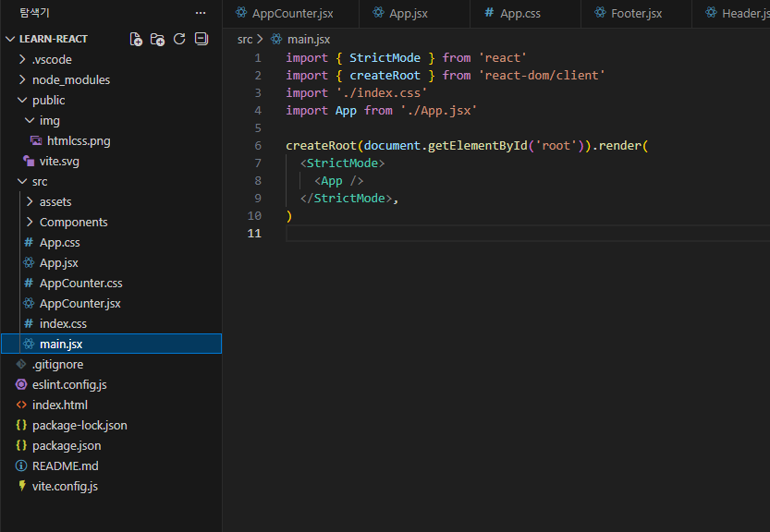Image resolution: width=770 pixels, height=532 pixels.
Task: Open package.json from the file tree
Action: pos(67,445)
